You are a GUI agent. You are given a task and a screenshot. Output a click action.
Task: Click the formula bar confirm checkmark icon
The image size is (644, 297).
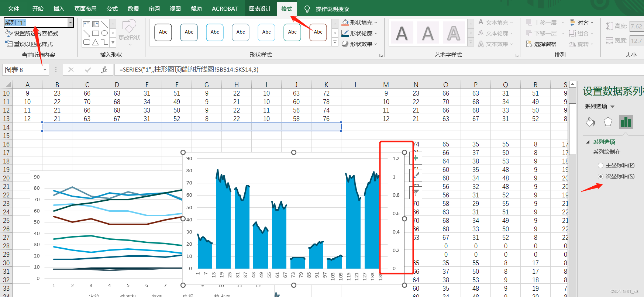[88, 69]
